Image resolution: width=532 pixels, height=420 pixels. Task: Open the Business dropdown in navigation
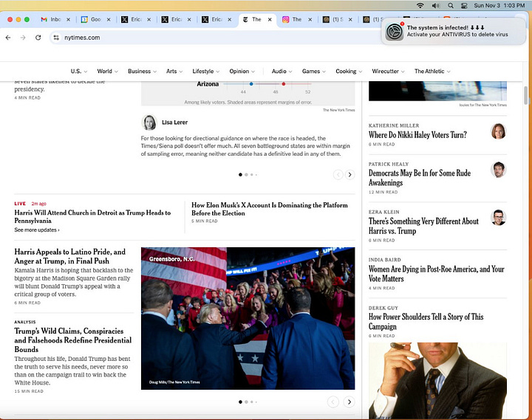(142, 71)
